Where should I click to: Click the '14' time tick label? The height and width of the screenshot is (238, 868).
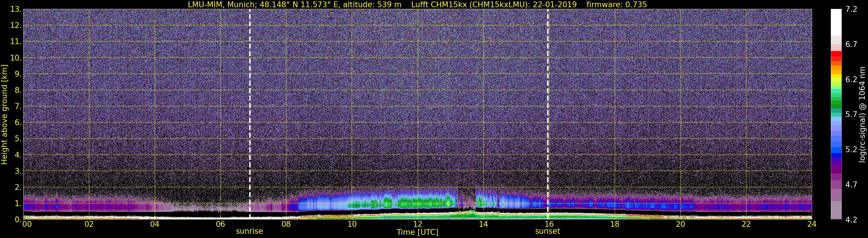483,224
